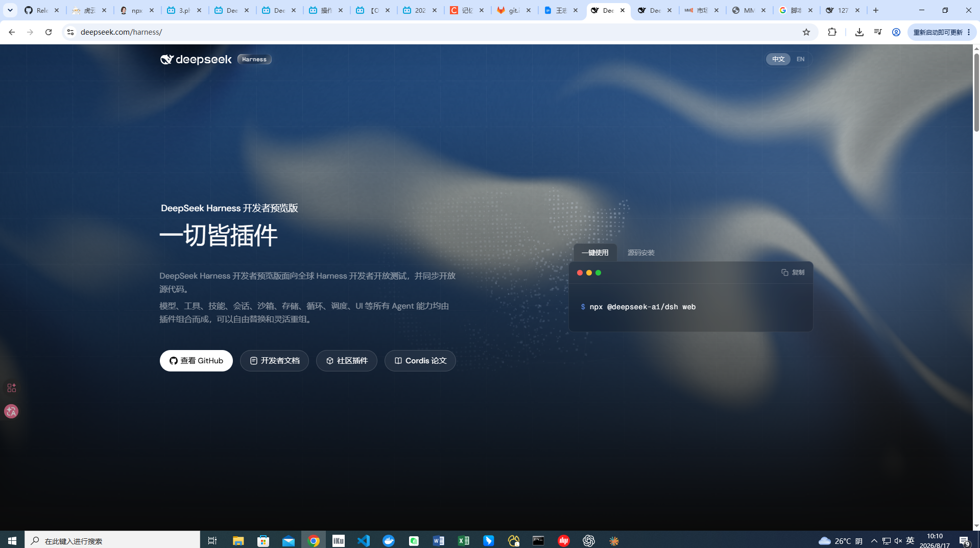Open the tab search dropdown arrow
The width and height of the screenshot is (980, 548).
pos(10,10)
